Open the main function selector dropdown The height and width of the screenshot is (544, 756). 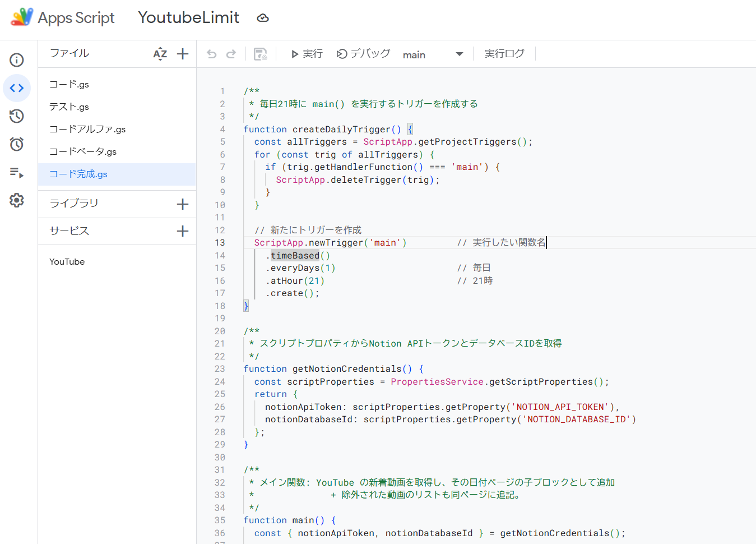pyautogui.click(x=433, y=54)
